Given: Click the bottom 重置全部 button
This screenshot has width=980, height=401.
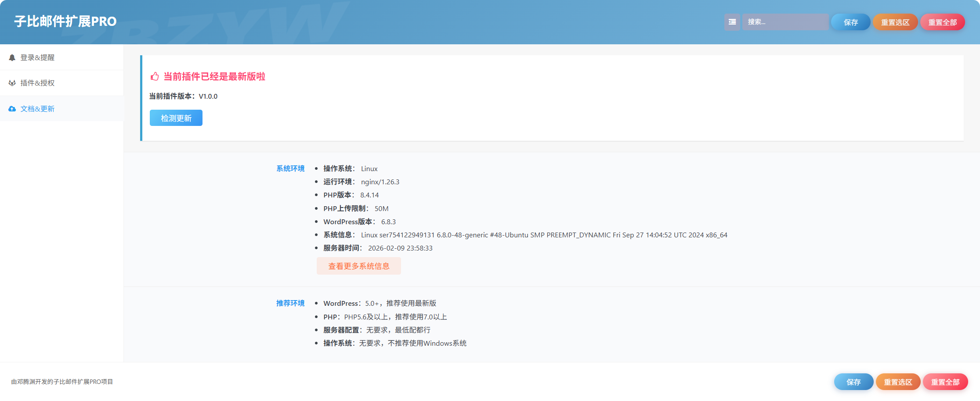Looking at the screenshot, I should tap(946, 382).
